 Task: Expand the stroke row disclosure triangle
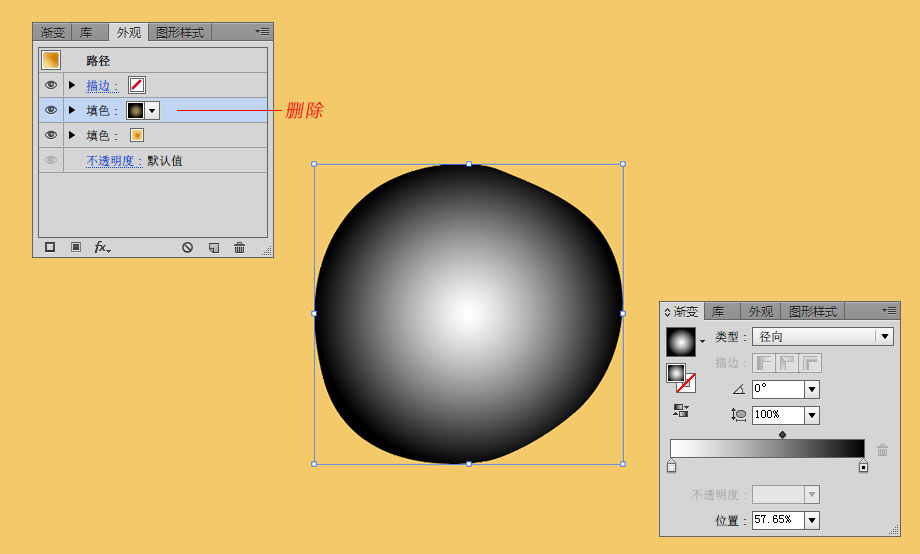(x=72, y=85)
